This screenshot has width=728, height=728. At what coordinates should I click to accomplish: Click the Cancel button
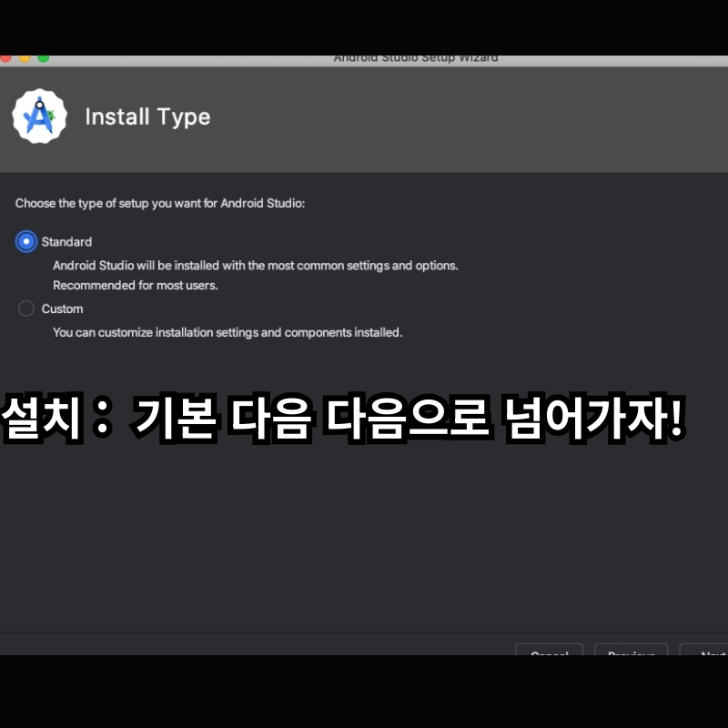pyautogui.click(x=550, y=650)
